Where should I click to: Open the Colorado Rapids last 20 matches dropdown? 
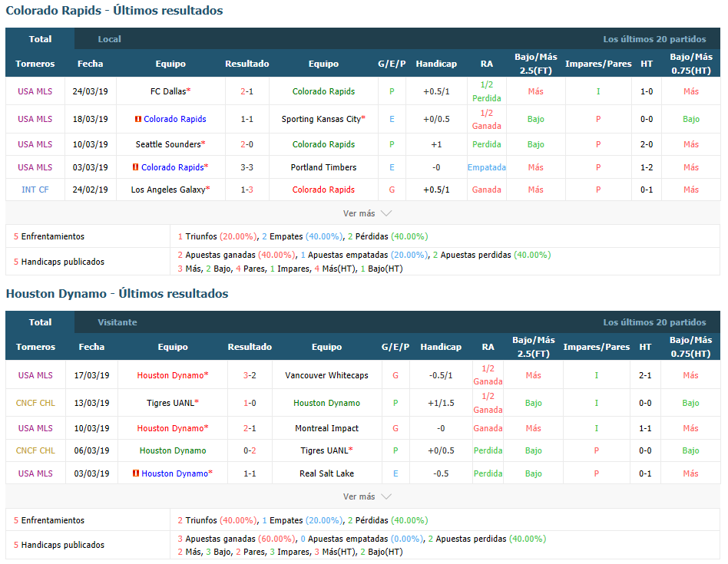[654, 39]
